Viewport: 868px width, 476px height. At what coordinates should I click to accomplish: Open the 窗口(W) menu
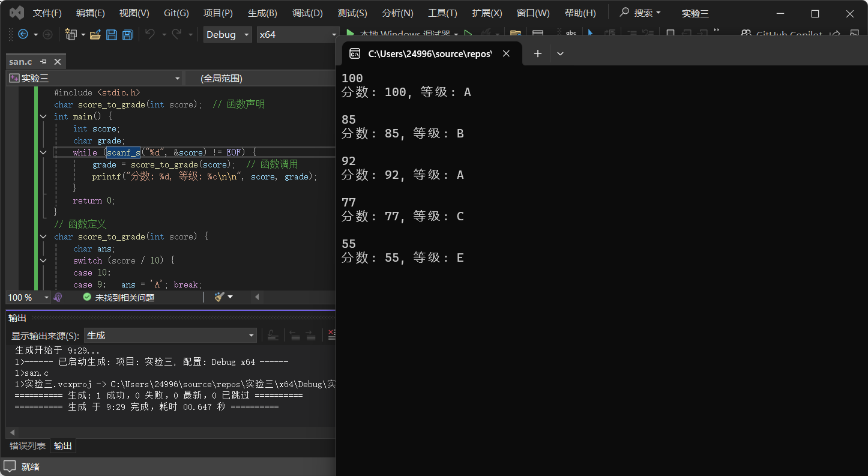click(x=532, y=13)
